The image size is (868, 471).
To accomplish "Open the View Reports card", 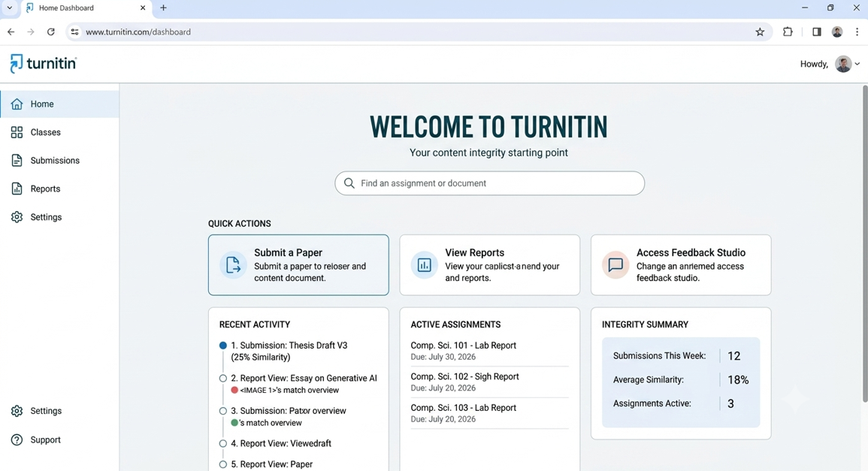I will coord(489,264).
